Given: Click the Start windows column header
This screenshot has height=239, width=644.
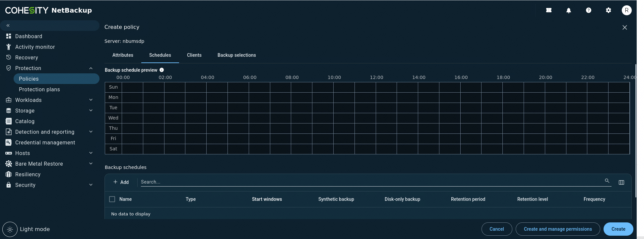Looking at the screenshot, I should click(267, 199).
